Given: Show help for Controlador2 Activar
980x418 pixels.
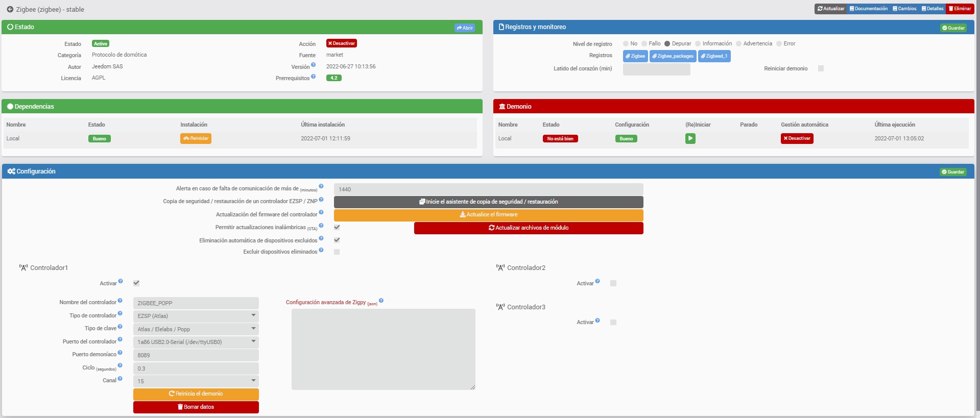Looking at the screenshot, I should (x=597, y=281).
